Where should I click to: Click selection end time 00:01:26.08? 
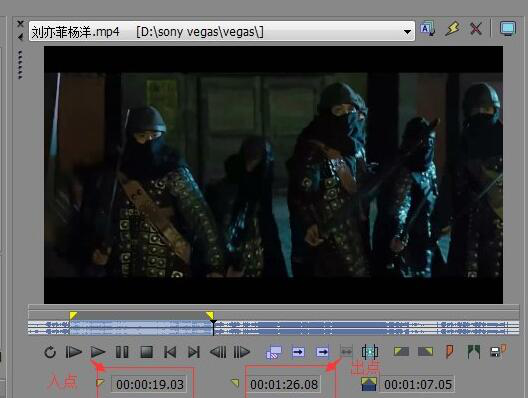point(284,384)
